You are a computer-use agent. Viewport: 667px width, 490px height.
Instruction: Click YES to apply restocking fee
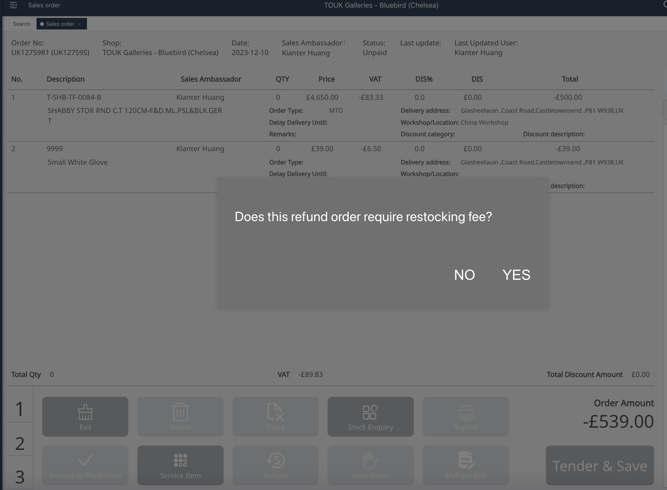coord(516,275)
